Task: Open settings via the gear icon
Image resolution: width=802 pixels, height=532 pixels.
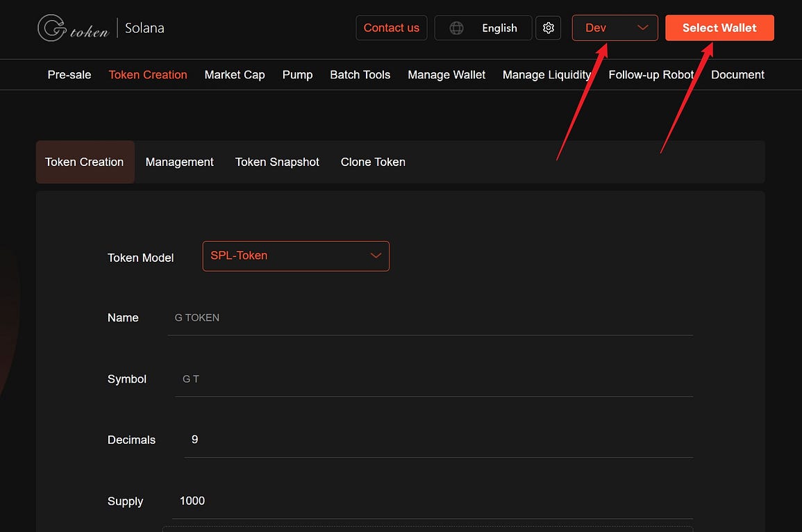Action: (549, 28)
